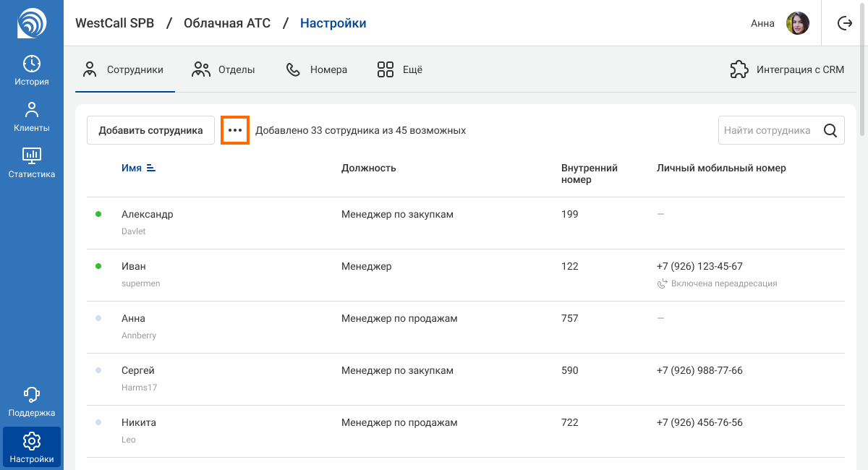Click the WestCall logo
This screenshot has width=868, height=470.
point(31,23)
